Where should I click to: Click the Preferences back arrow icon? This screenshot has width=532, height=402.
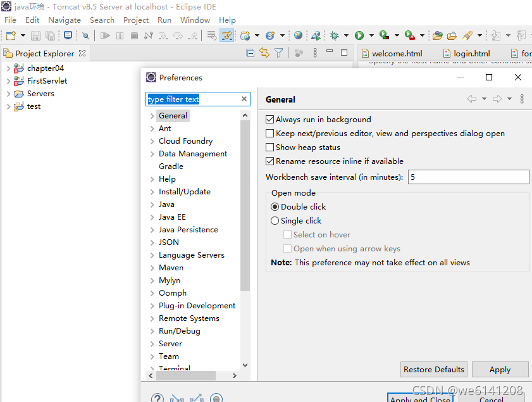point(472,99)
